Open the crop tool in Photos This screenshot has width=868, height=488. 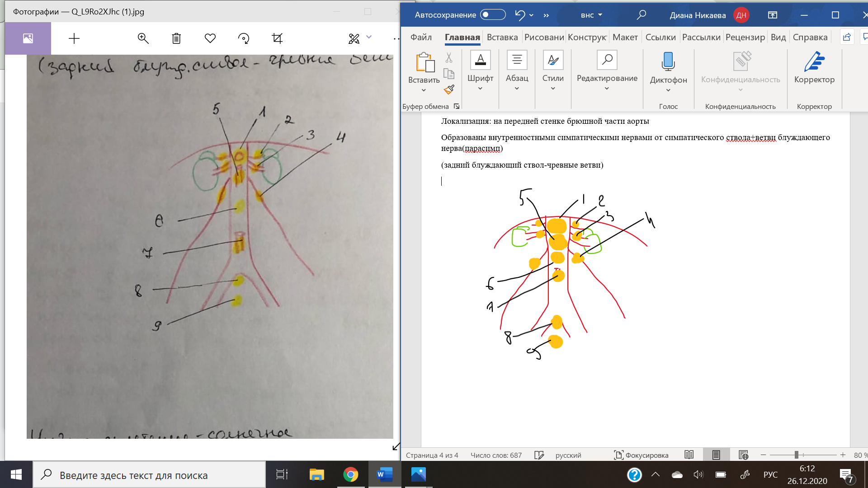277,38
